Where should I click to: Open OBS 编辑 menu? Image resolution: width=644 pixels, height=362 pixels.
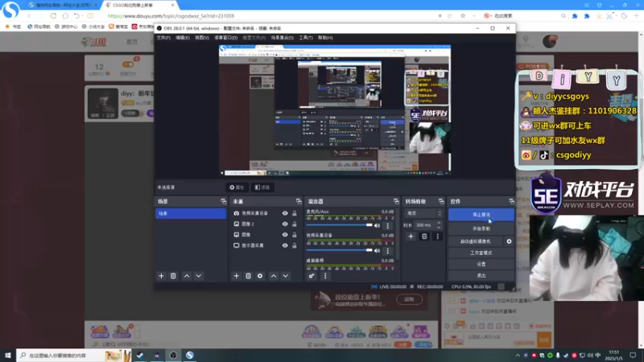(183, 38)
